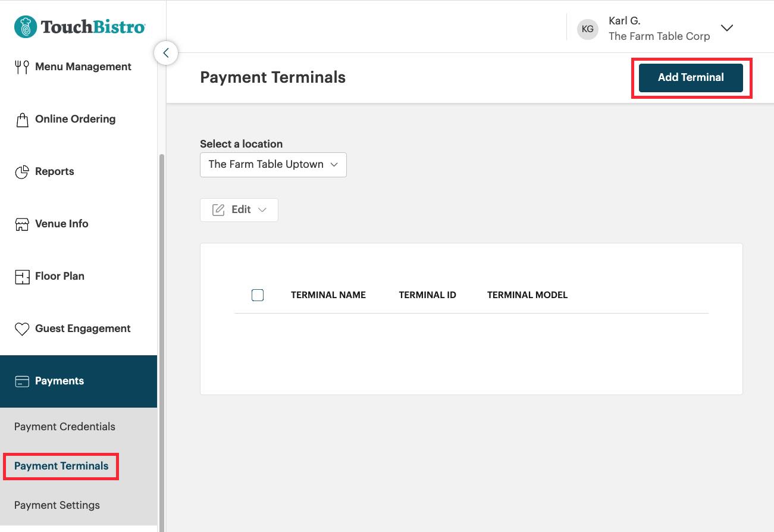This screenshot has width=774, height=532.
Task: Click the Guest Engagement heart icon
Action: tap(22, 329)
